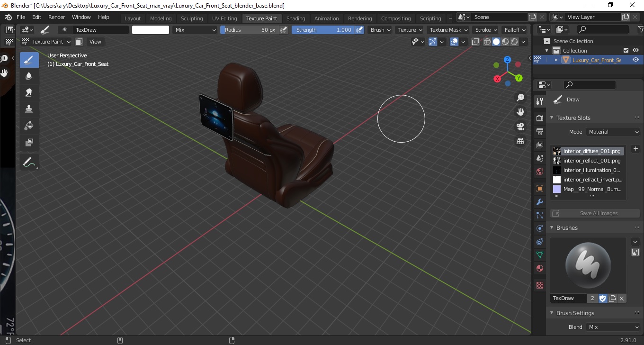Switch perspective/orthographic grid icon
Viewport: 644px width, 345px height.
pos(520,141)
